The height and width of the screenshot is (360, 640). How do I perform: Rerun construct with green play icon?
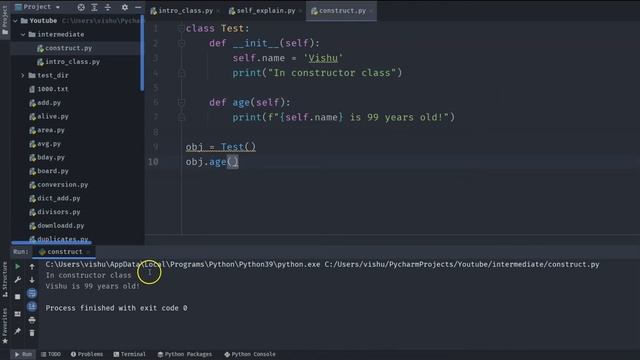[18, 267]
